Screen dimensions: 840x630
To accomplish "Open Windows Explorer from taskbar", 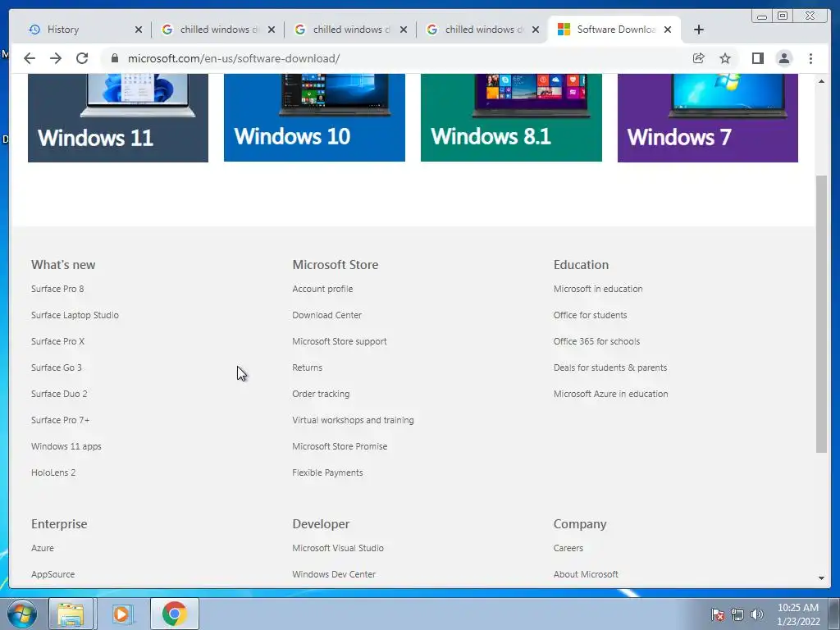I will (x=71, y=614).
